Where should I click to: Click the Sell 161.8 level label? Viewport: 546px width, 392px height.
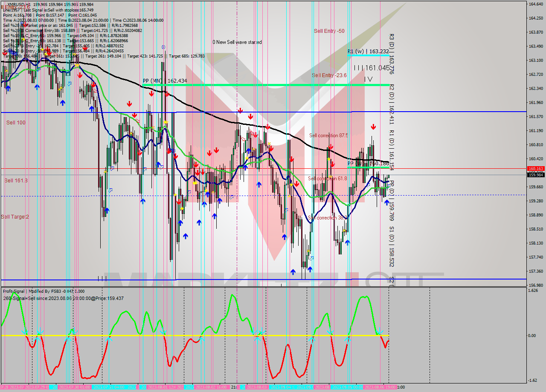coord(16,181)
